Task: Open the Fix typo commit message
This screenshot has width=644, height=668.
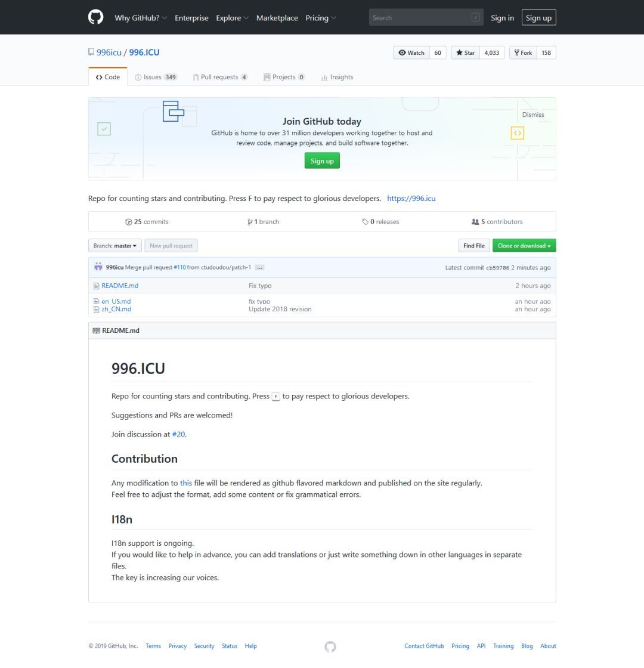Action: 260,286
